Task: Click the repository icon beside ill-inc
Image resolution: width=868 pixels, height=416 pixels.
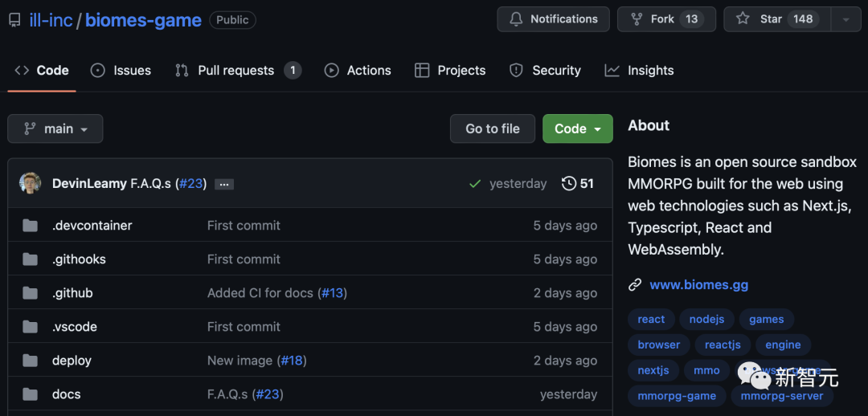Action: point(14,20)
